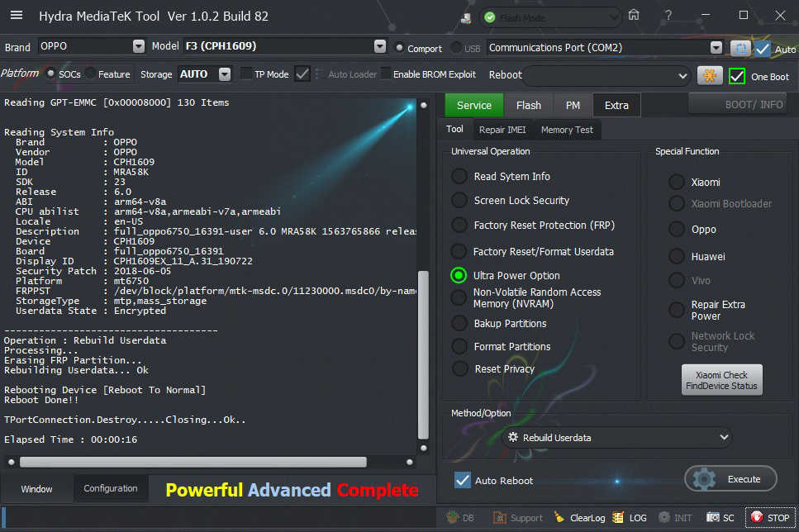Image resolution: width=799 pixels, height=532 pixels.
Task: Click the gear icon in Rebuild Userdata box
Action: [x=513, y=437]
